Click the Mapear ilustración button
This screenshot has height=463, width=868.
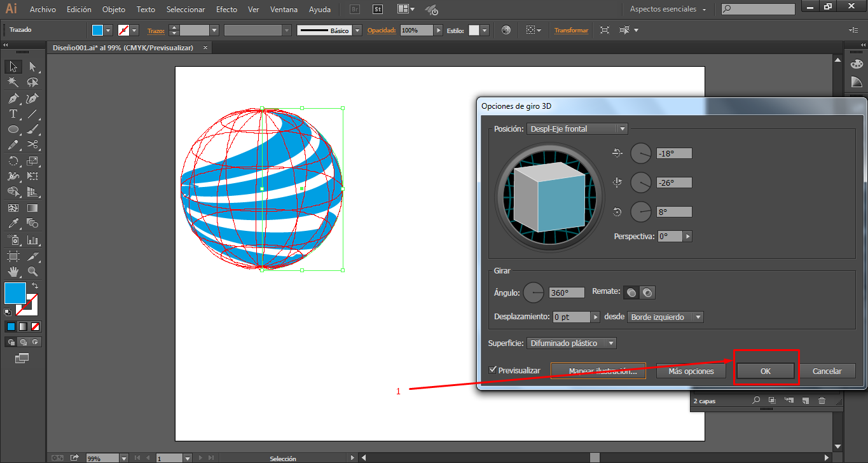coord(598,371)
